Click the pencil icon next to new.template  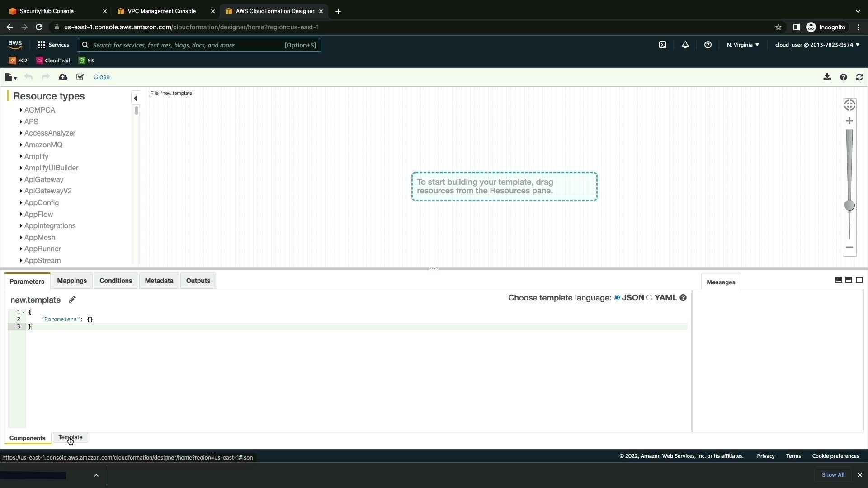pyautogui.click(x=72, y=300)
